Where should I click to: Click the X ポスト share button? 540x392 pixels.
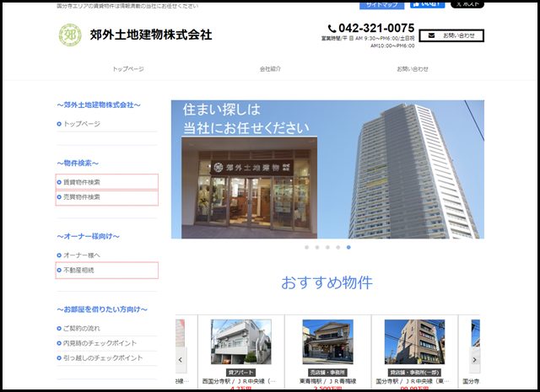coord(467,4)
